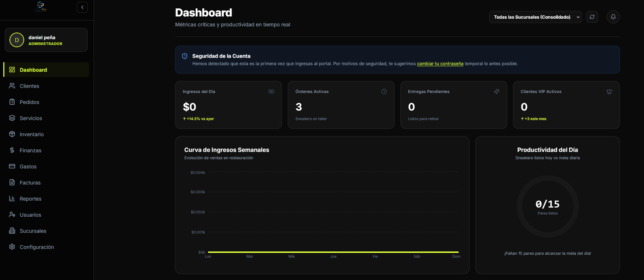This screenshot has height=280, width=644.
Task: Click the 'Listos para retirar' caption
Action: point(423,119)
